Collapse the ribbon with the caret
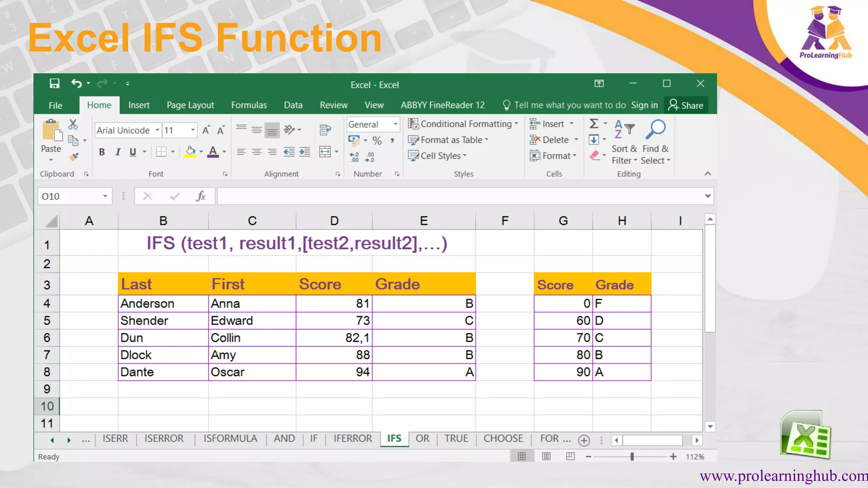This screenshot has height=488, width=868. [x=708, y=174]
